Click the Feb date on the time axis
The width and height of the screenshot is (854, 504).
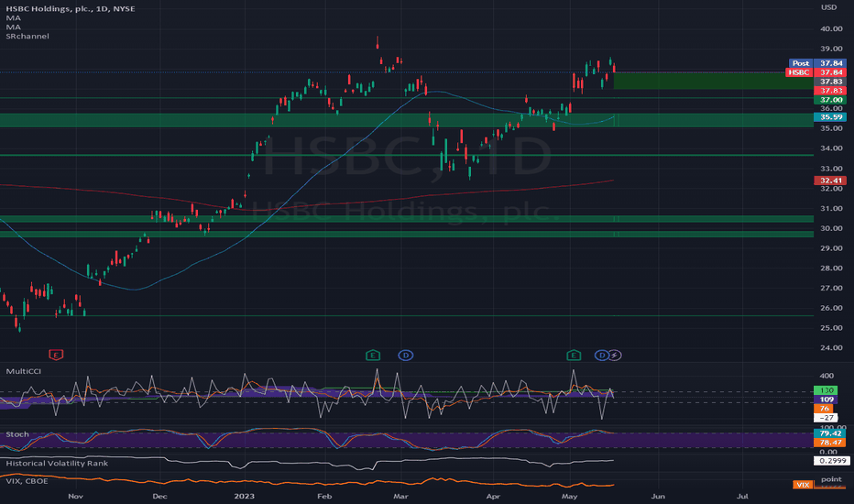pyautogui.click(x=324, y=497)
